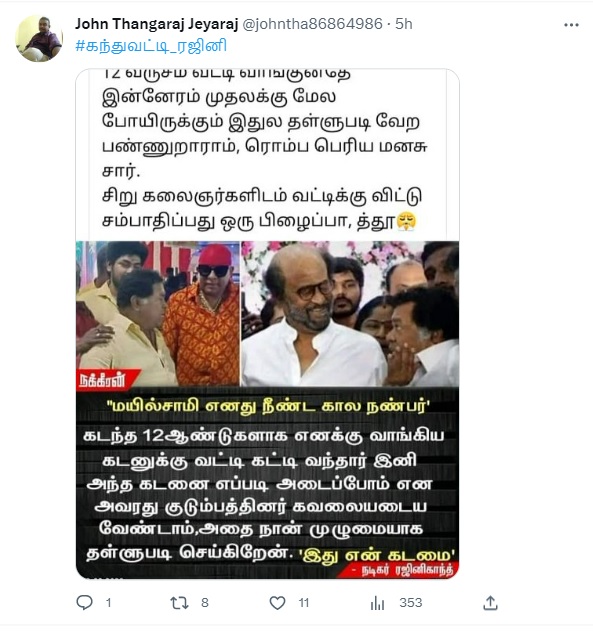Open the view analytics bar chart icon
The height and width of the screenshot is (631, 593).
point(377,603)
